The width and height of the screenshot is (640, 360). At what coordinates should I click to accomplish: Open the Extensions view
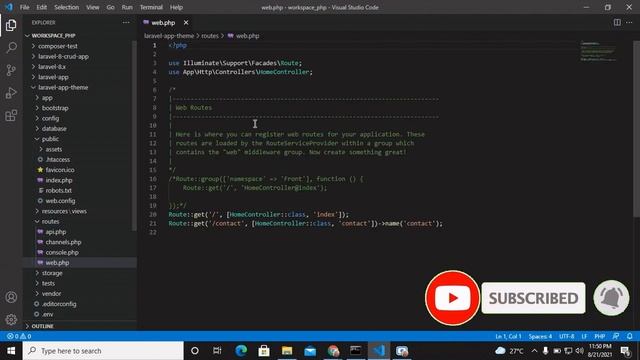pyautogui.click(x=11, y=116)
